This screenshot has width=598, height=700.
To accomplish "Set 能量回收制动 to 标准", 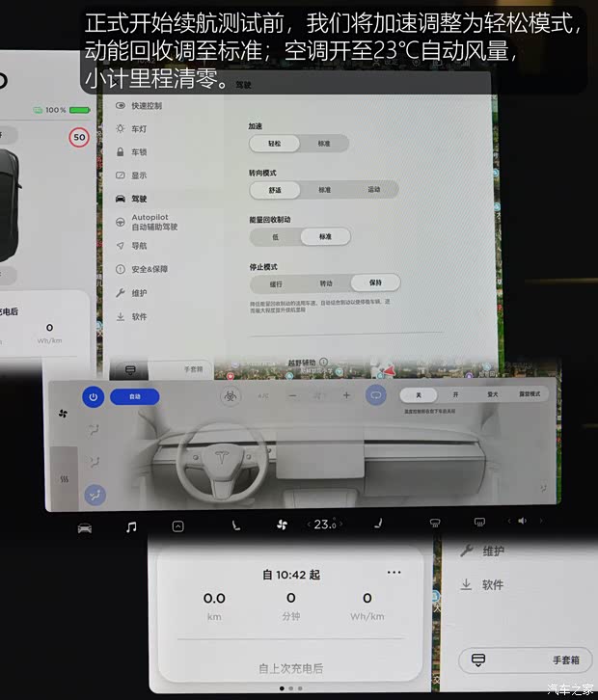I will [x=325, y=236].
